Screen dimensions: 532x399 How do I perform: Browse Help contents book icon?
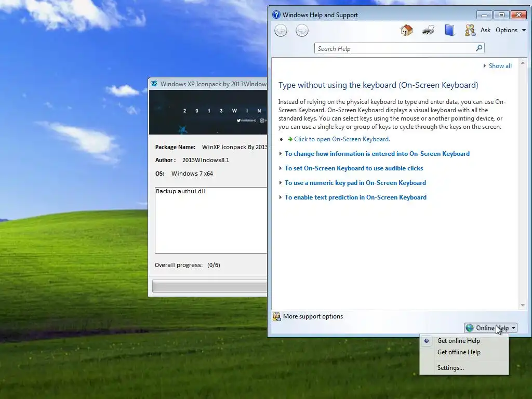click(449, 30)
